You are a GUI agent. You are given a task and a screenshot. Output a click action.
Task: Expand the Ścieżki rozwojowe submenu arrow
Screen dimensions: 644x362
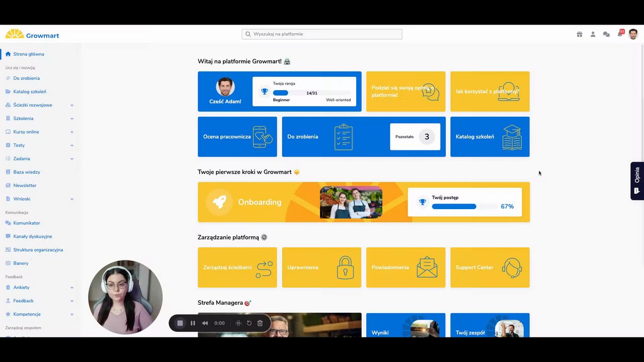click(72, 105)
